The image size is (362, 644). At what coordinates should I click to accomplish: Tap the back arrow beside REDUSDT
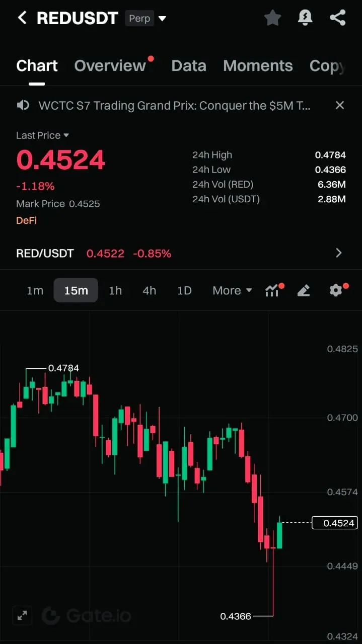[22, 18]
